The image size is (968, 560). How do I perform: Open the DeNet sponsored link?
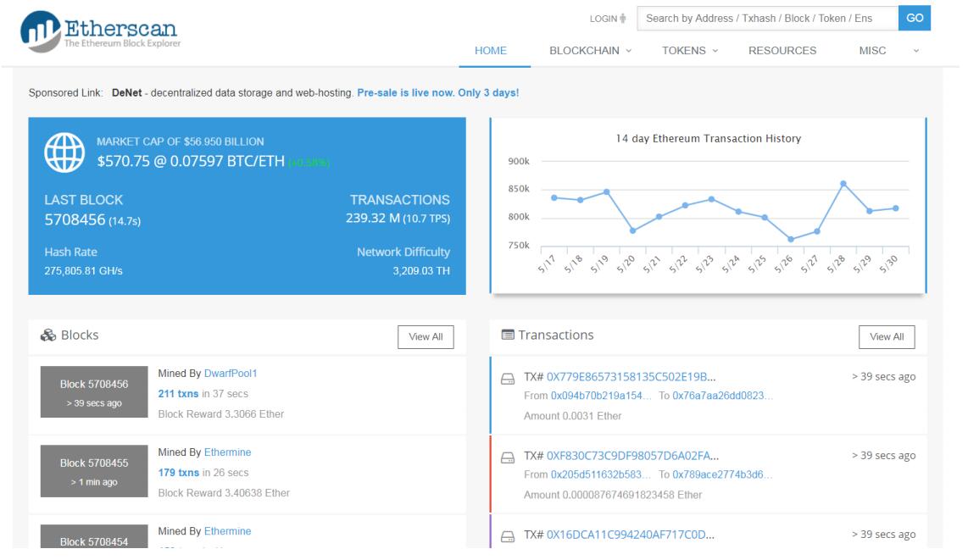point(126,92)
